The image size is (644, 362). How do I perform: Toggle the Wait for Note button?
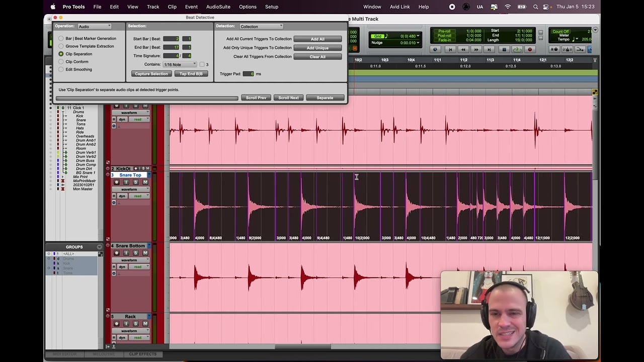(x=554, y=49)
